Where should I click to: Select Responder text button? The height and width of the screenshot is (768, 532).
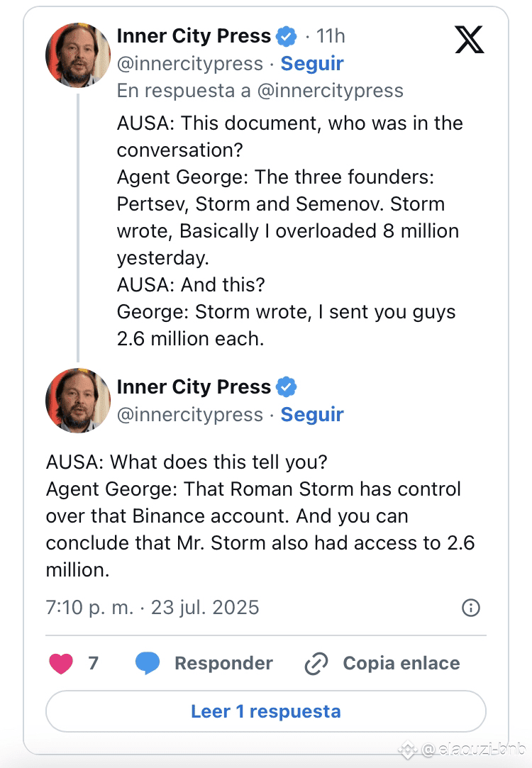click(223, 663)
